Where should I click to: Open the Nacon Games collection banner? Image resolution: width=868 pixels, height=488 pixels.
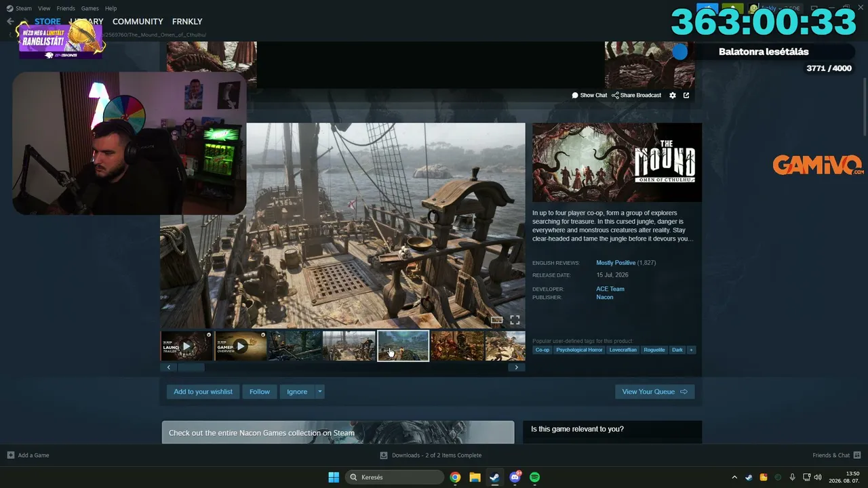[338, 432]
